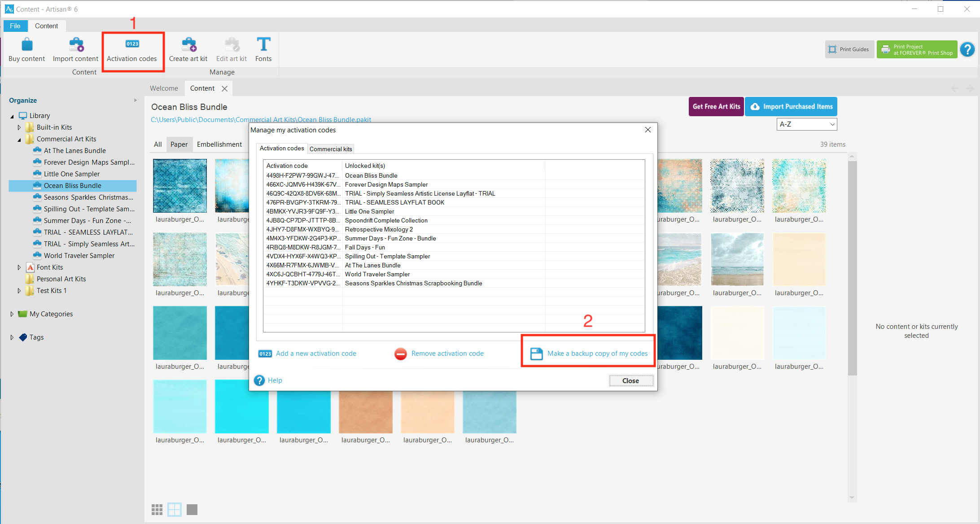Open Help in the dialog
980x524 pixels.
(268, 380)
